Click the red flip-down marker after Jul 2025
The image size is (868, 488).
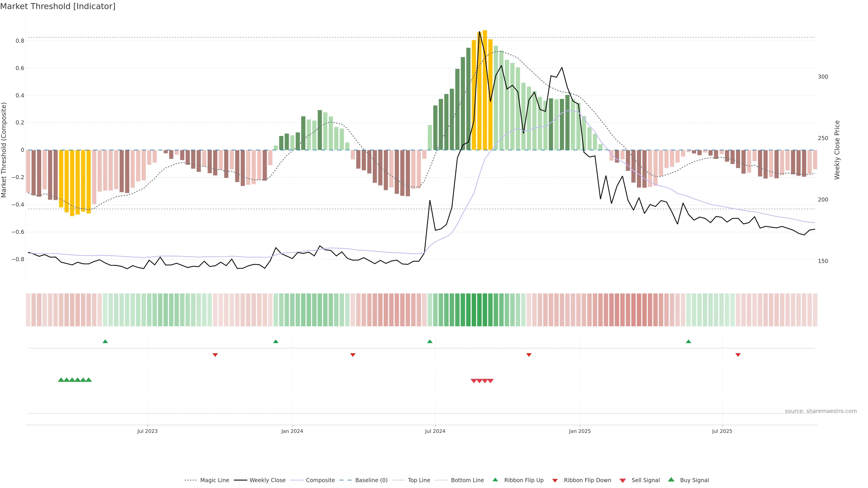click(x=738, y=355)
